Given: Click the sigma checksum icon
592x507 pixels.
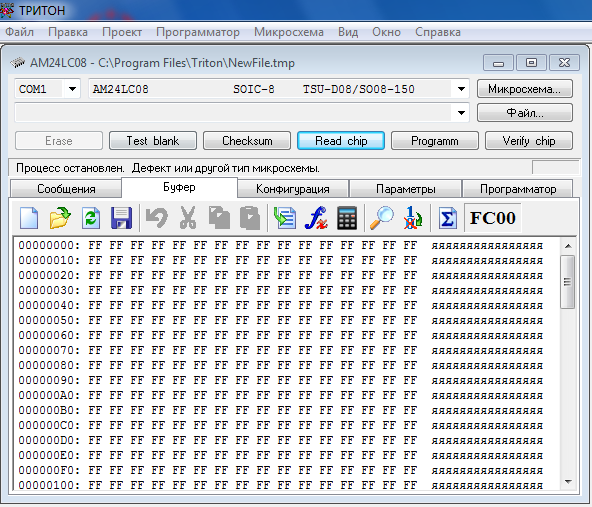Looking at the screenshot, I should [x=447, y=218].
